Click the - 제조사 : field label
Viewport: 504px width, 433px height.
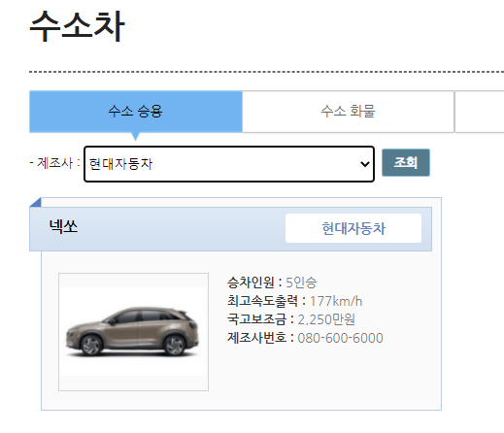click(54, 163)
